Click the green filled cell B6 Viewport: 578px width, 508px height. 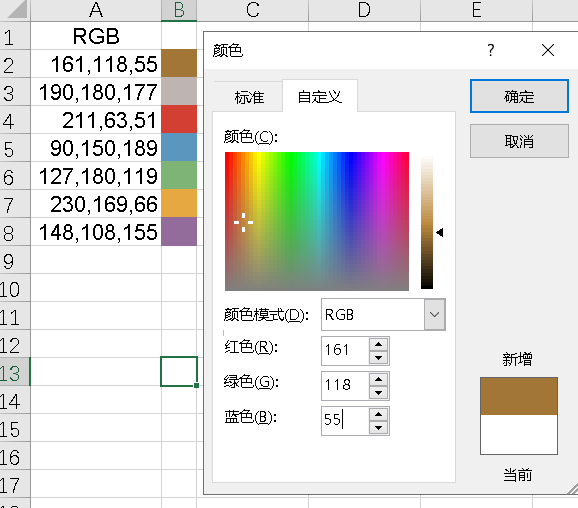(179, 175)
